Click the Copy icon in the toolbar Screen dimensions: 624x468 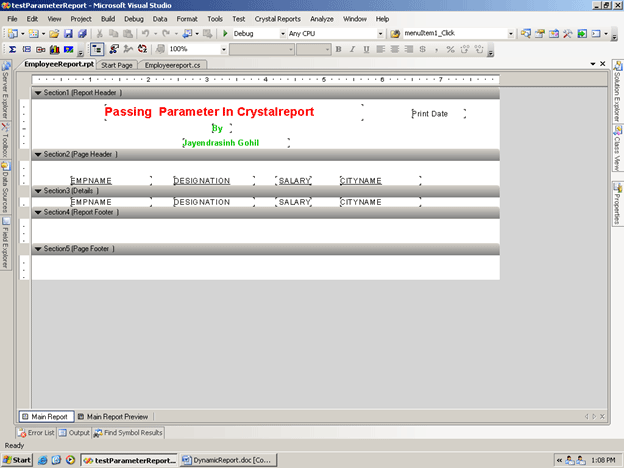click(x=113, y=34)
